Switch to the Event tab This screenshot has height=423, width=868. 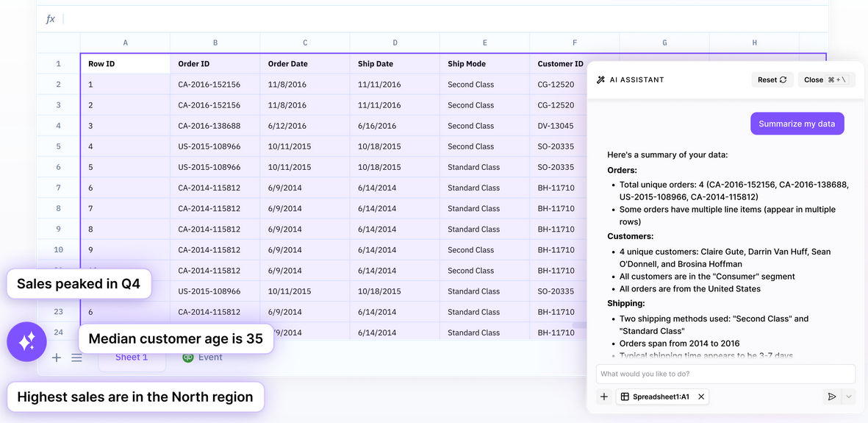(203, 358)
